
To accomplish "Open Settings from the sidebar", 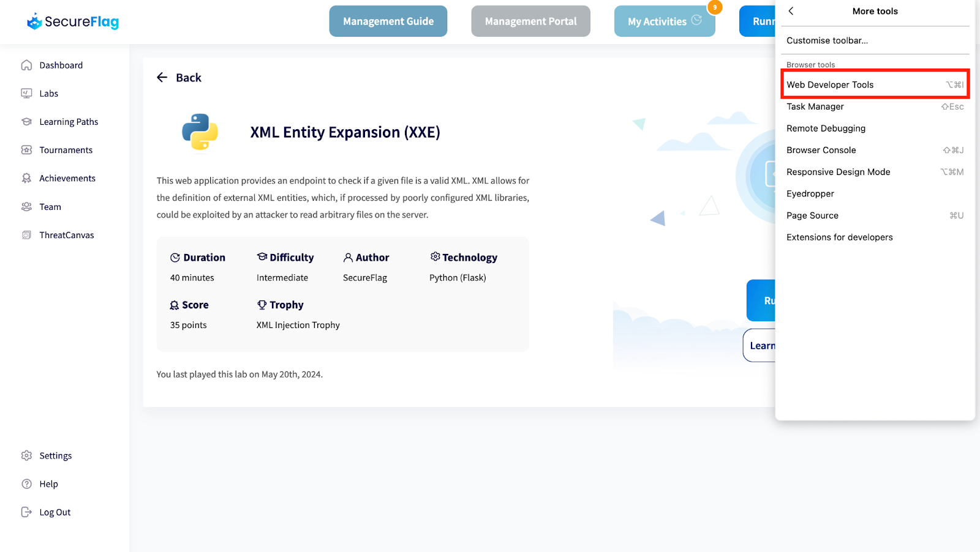I will coord(56,455).
